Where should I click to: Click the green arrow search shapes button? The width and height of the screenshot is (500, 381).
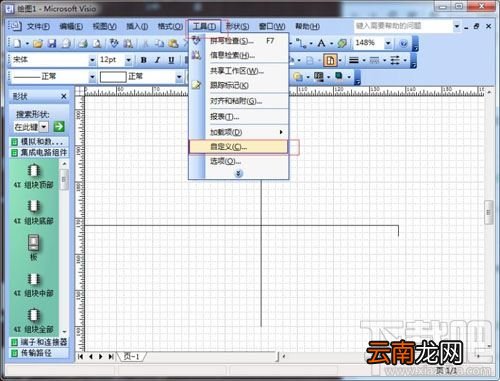[x=59, y=127]
